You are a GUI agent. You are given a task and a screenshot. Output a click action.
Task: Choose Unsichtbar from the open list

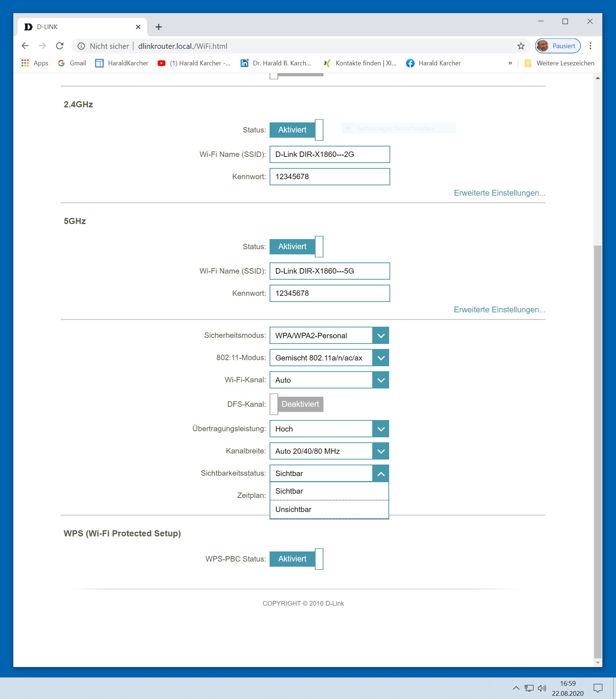point(329,509)
